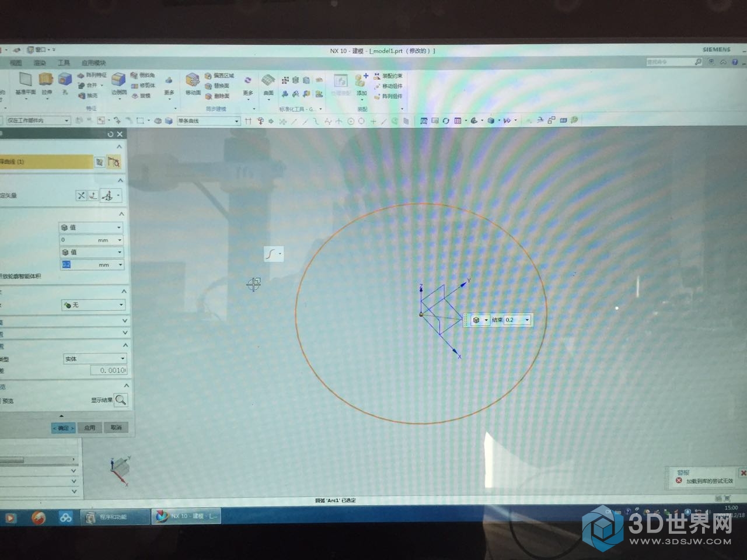Image resolution: width=747 pixels, height=560 pixels.
Task: Click the Offset Region (偏置区域) command
Action: coord(219,76)
